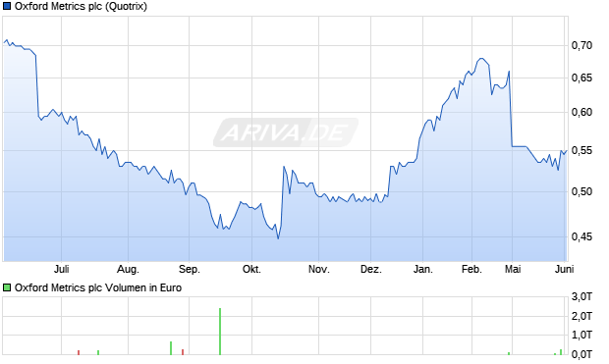The image size is (609, 364).
Task: Click the tallest green volume bar in September
Action: (220, 332)
